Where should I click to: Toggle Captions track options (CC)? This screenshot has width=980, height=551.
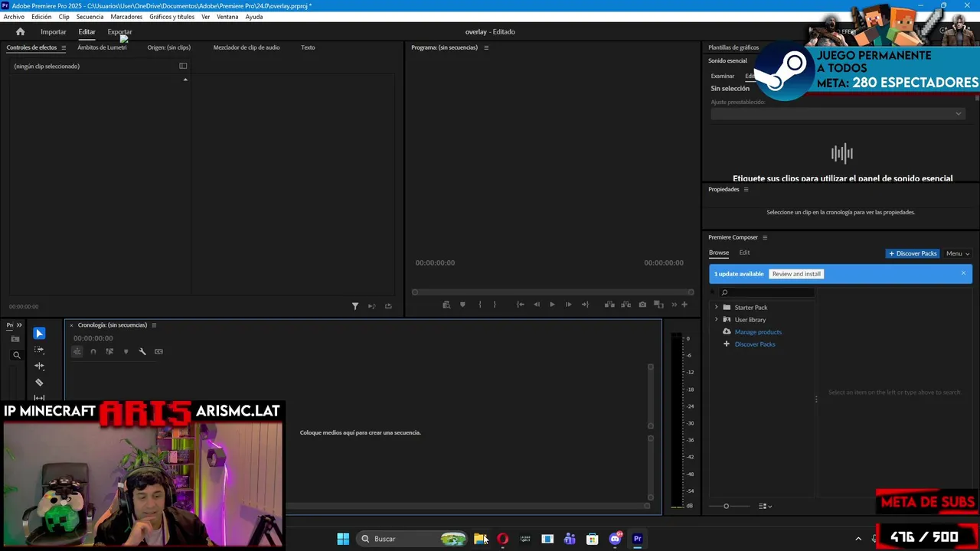pos(158,351)
